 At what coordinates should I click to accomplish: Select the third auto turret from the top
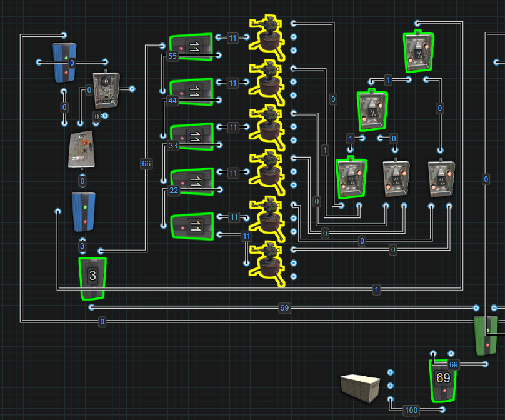[x=267, y=127]
